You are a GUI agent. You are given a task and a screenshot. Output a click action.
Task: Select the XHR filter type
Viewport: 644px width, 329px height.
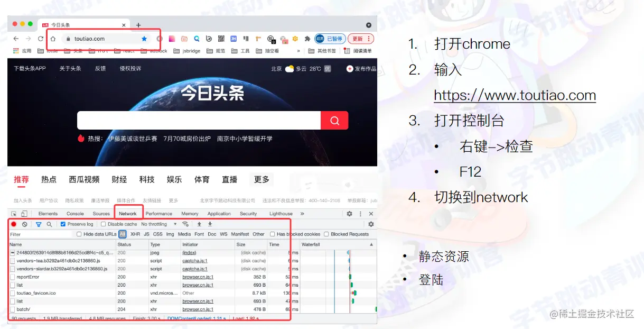click(135, 234)
